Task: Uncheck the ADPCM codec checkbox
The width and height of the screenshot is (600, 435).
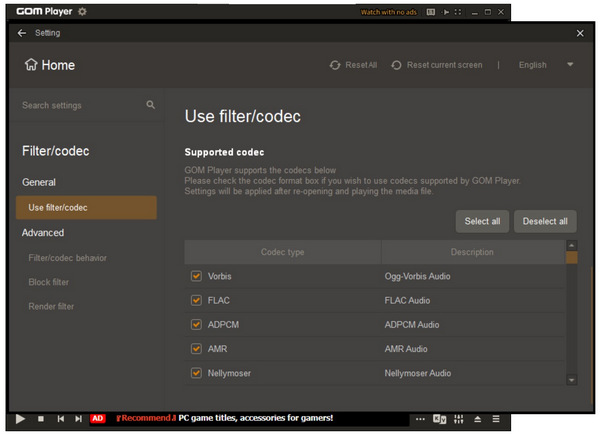Action: click(x=196, y=324)
